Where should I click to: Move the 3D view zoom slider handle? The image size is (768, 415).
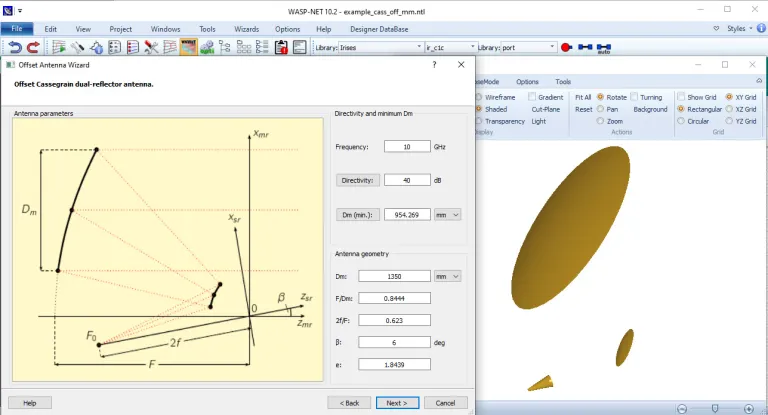715,409
